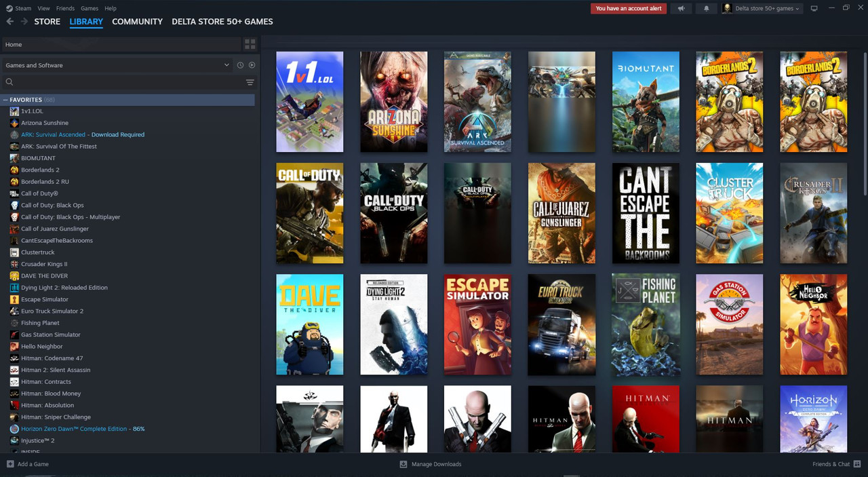Switch to the LIBRARY tab
The image size is (868, 477).
pos(86,22)
